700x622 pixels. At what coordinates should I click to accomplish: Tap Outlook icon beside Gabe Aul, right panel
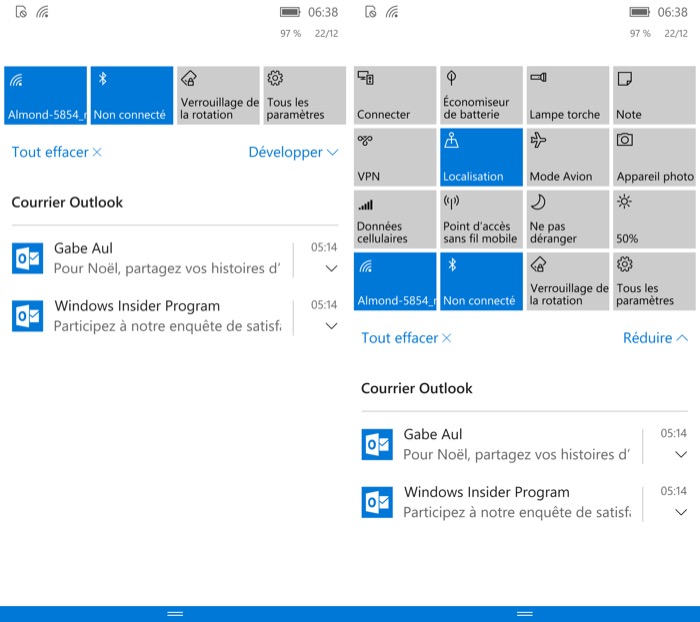377,444
